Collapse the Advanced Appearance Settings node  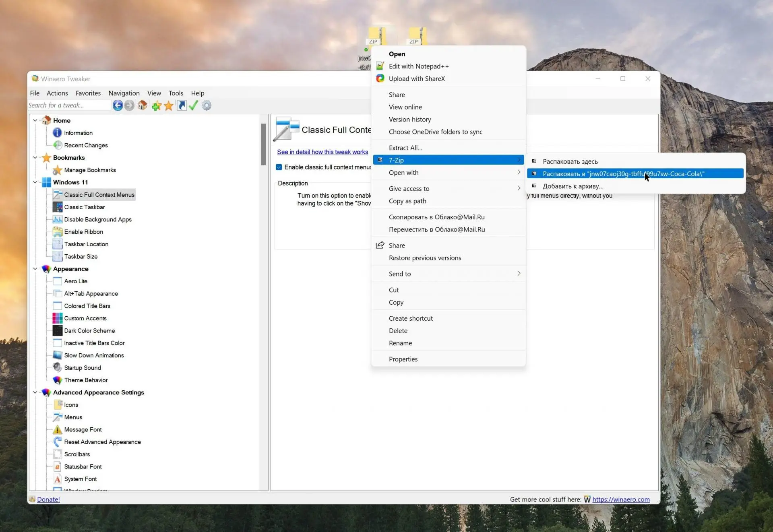pos(35,392)
